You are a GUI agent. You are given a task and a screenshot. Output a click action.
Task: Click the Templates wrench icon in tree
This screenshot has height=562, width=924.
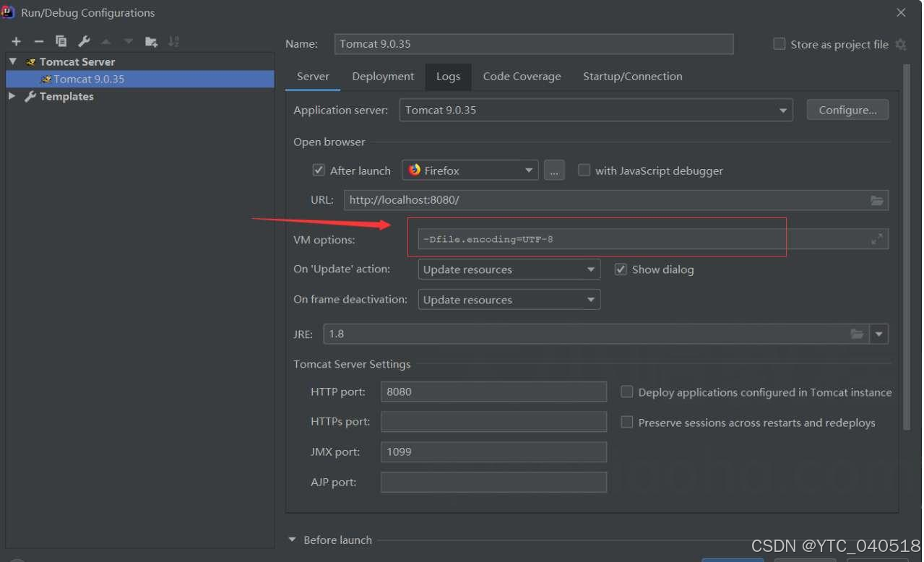pyautogui.click(x=30, y=96)
